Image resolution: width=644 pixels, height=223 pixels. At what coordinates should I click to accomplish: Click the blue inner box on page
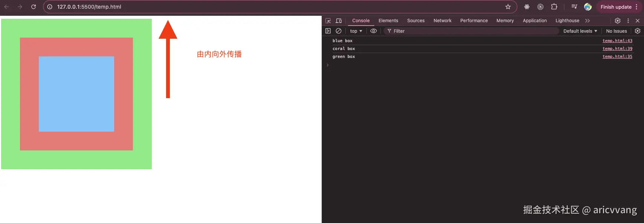(76, 94)
